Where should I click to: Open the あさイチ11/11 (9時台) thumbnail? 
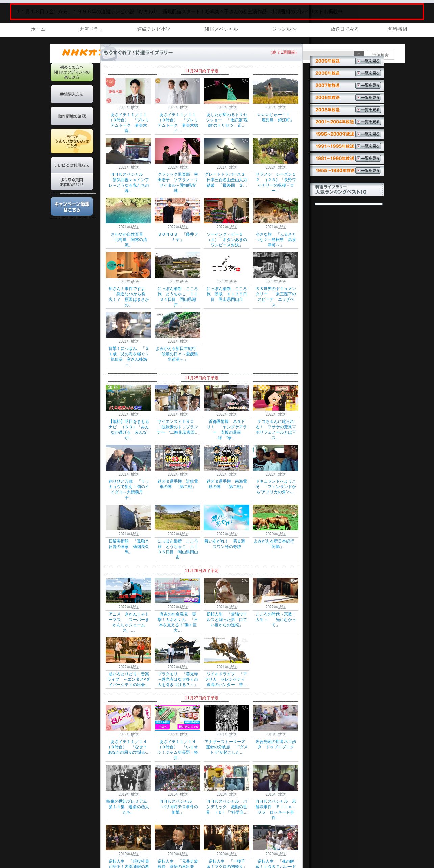point(177,91)
